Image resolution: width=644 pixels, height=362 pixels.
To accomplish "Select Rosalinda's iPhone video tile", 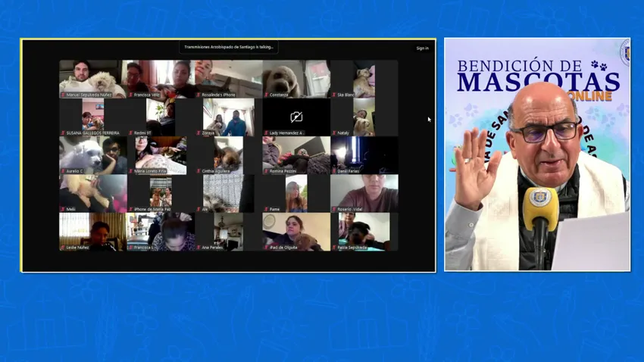I will (x=228, y=79).
